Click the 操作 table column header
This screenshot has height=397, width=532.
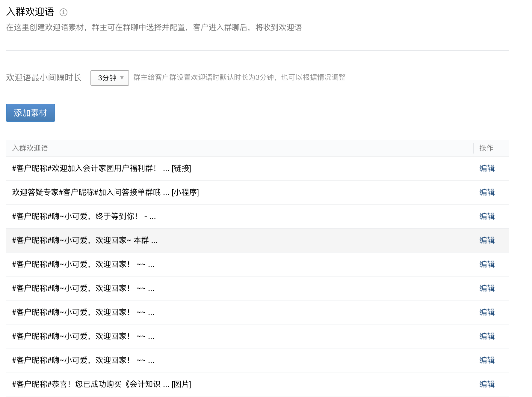pyautogui.click(x=486, y=148)
